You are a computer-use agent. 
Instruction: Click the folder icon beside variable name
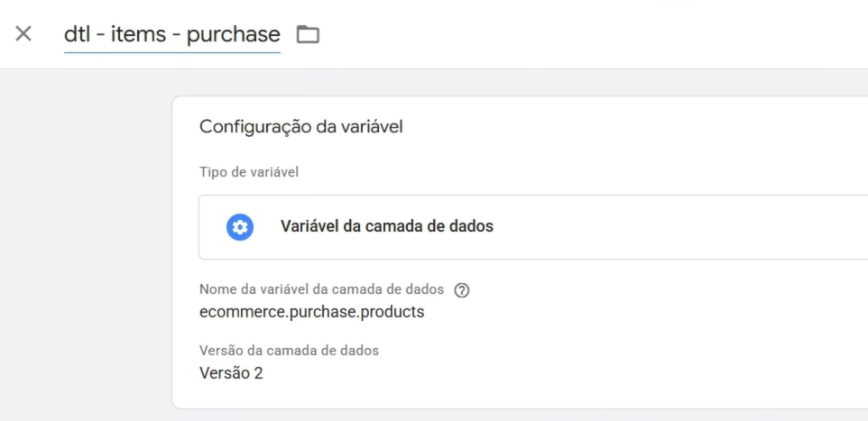[308, 34]
